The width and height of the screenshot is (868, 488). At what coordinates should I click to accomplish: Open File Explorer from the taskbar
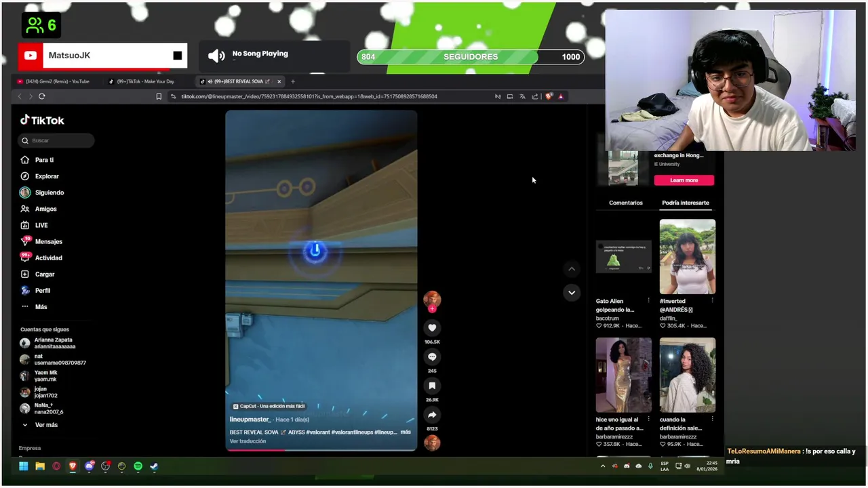40,466
